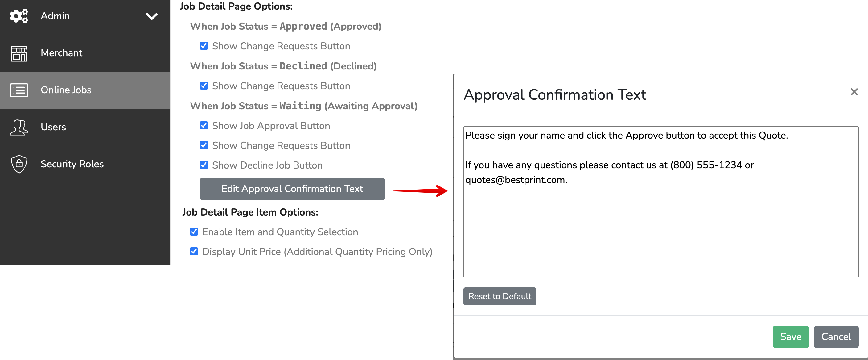This screenshot has height=360, width=868.
Task: Click the Merchant storefront icon
Action: 19,53
